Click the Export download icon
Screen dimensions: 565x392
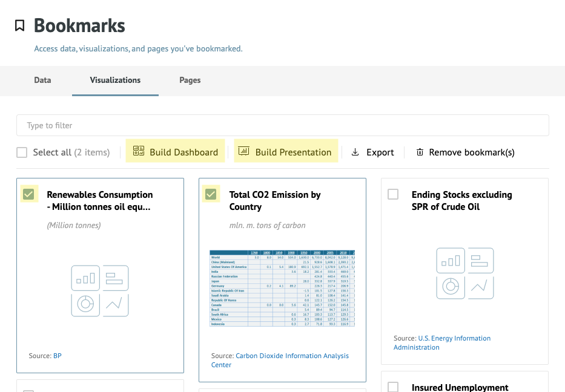[355, 152]
